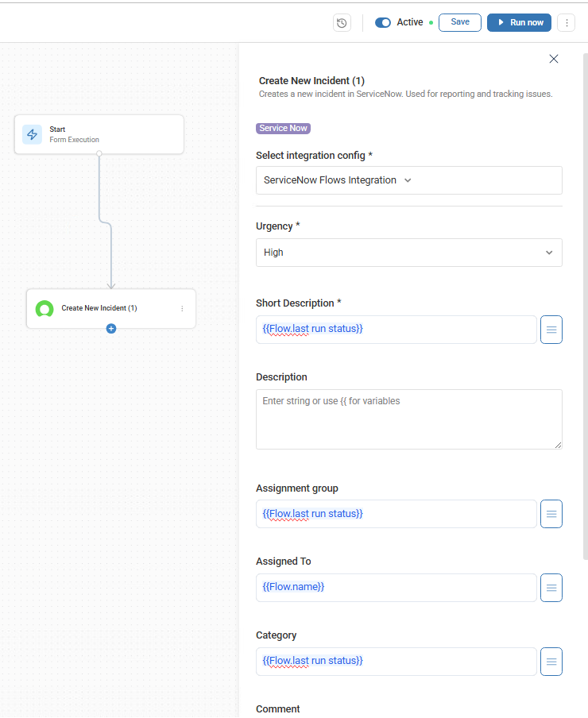Select the Start Form Execution node
Image resolution: width=588 pixels, height=718 pixels.
[x=99, y=134]
